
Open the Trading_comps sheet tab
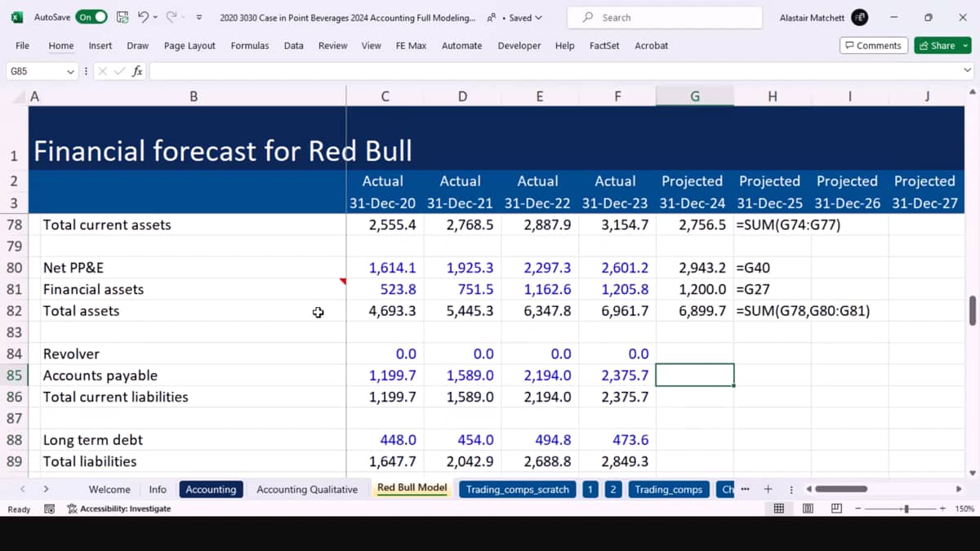(668, 490)
